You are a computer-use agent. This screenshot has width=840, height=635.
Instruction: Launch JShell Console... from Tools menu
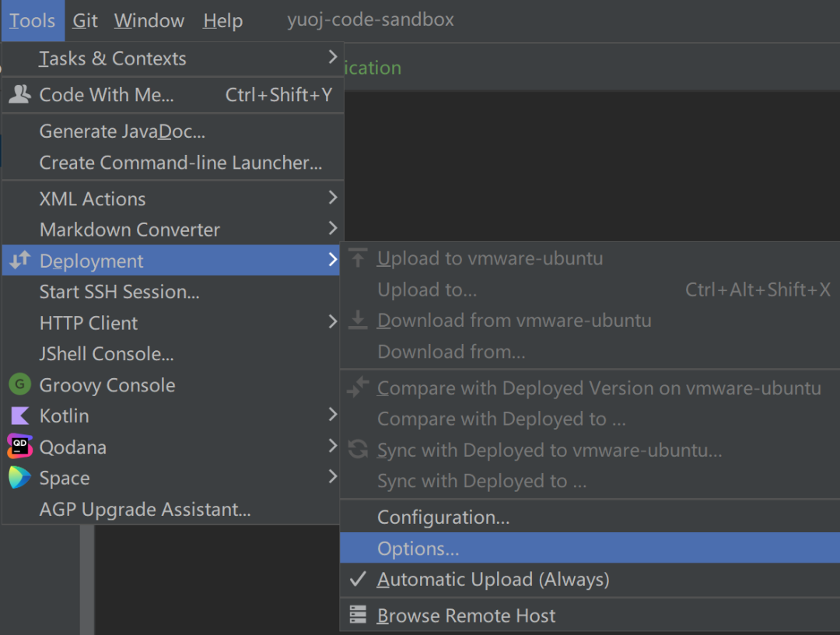tap(107, 354)
